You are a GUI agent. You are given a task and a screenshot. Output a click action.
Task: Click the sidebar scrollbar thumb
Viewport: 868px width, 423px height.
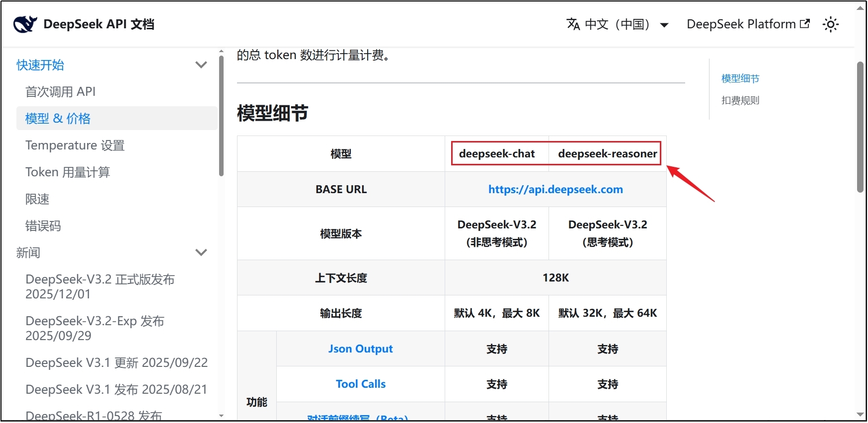pyautogui.click(x=221, y=116)
